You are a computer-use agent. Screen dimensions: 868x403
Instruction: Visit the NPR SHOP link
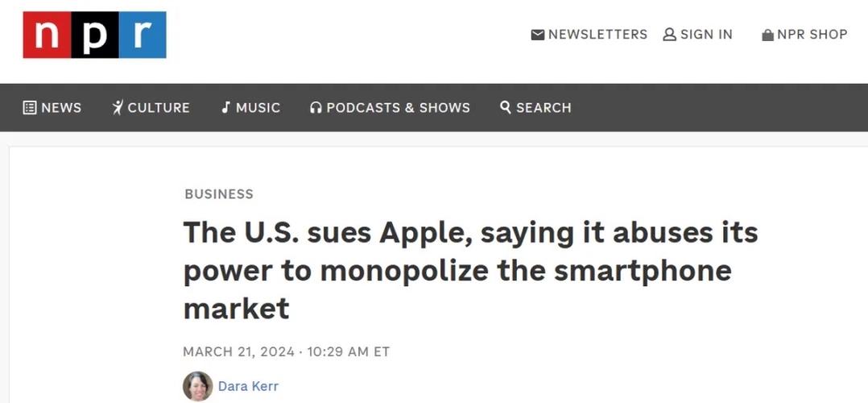(804, 35)
